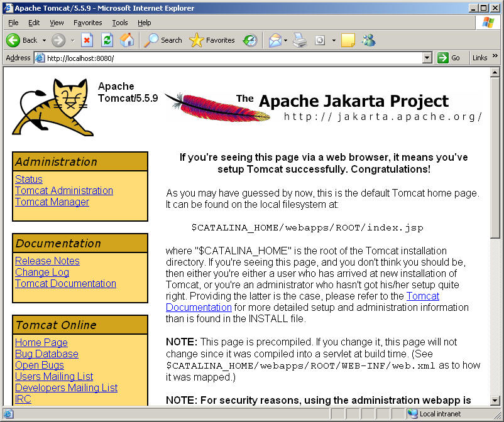Open the Developers Mailing List link
Image resolution: width=504 pixels, height=422 pixels.
[x=66, y=387]
